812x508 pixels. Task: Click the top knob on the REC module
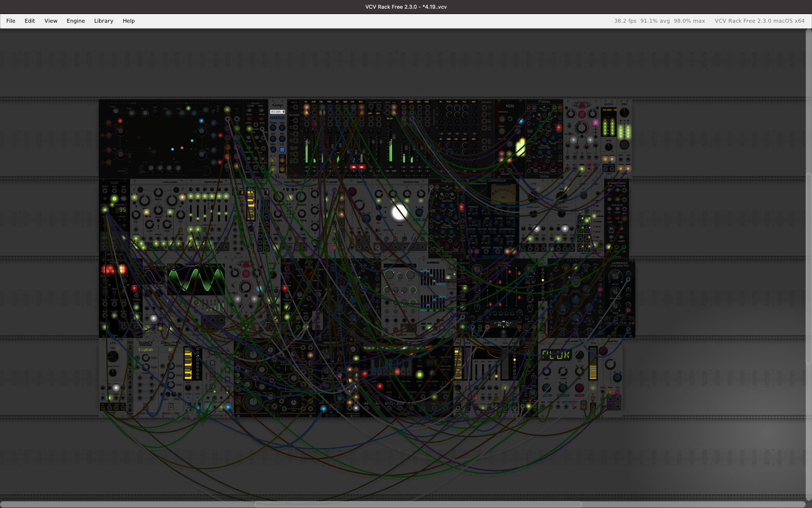[x=624, y=112]
